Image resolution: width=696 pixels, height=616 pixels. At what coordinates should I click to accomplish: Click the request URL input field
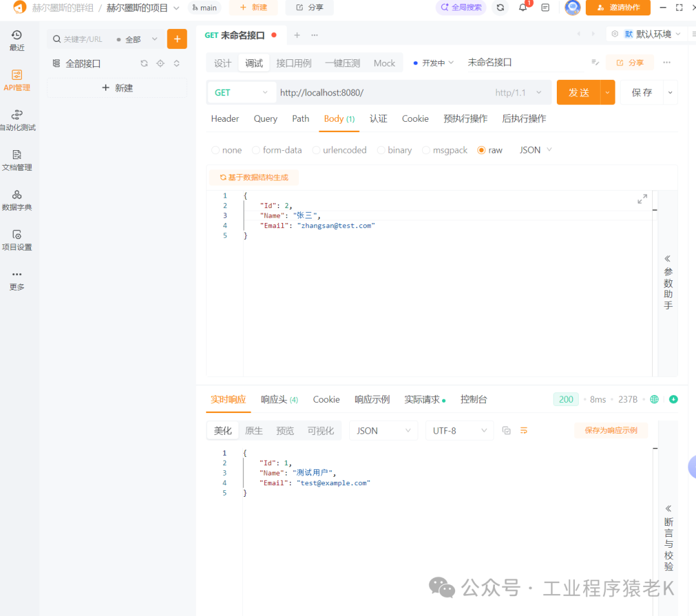pos(380,93)
